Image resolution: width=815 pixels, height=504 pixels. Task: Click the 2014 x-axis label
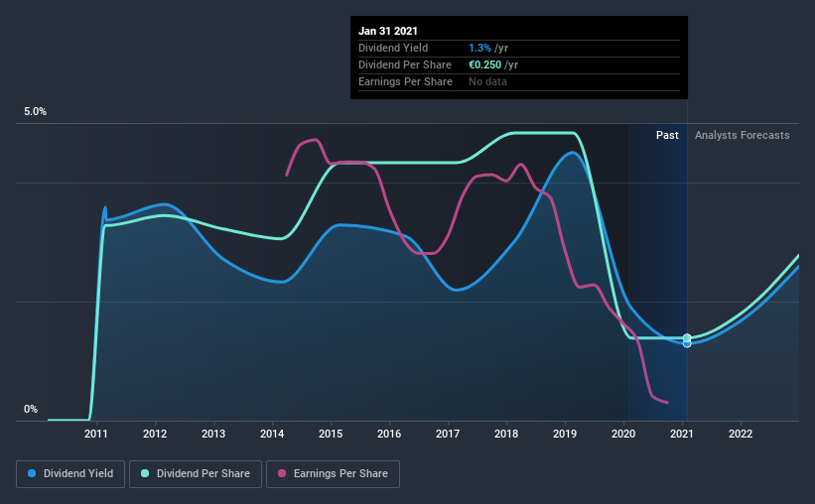[272, 434]
